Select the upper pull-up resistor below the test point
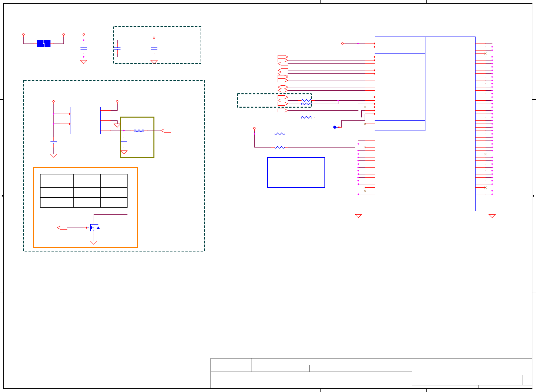 click(280, 134)
